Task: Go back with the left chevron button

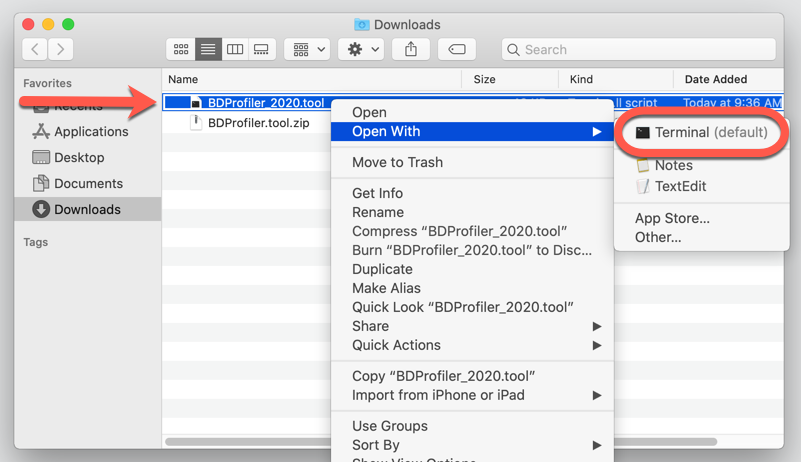Action: [x=35, y=50]
